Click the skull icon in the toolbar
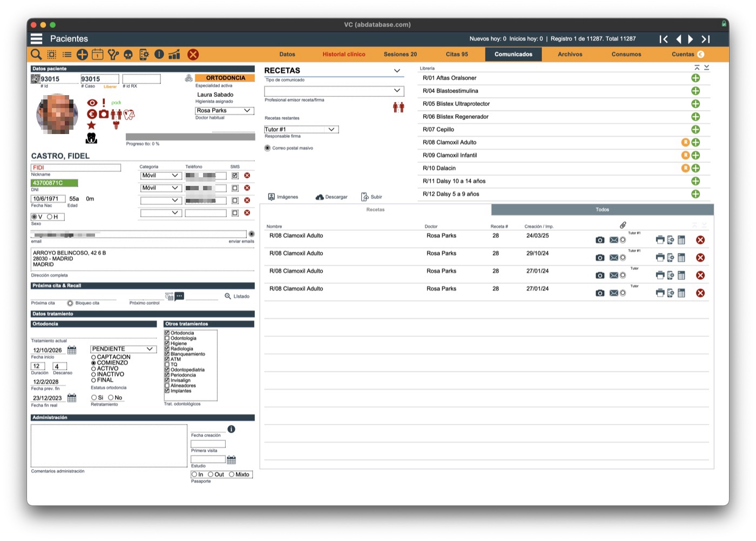Image resolution: width=756 pixels, height=541 pixels. coord(128,55)
